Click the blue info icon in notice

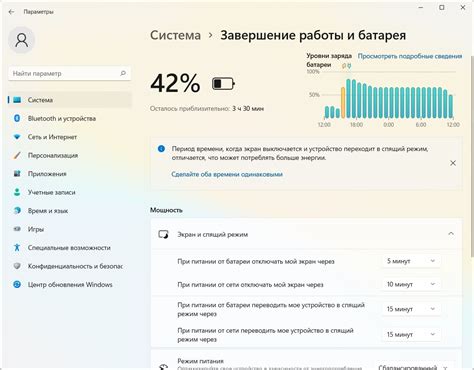(161, 149)
